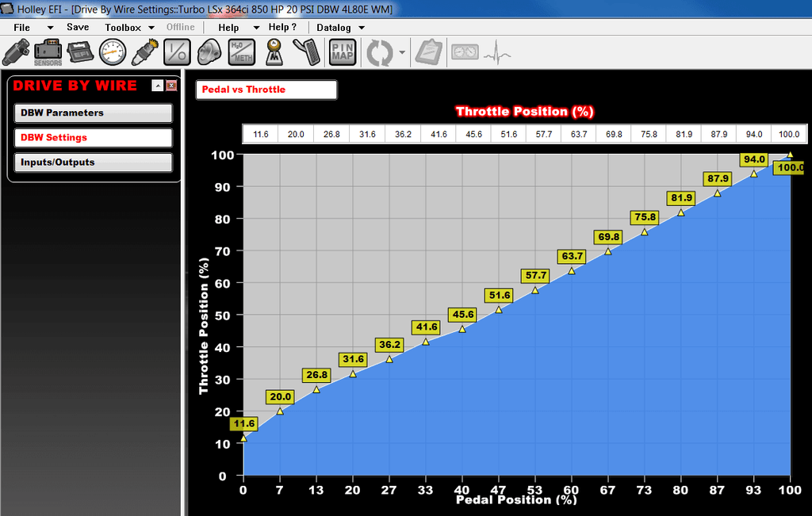Click the gauge dial toolbar icon
This screenshot has width=812, height=516.
tap(113, 53)
